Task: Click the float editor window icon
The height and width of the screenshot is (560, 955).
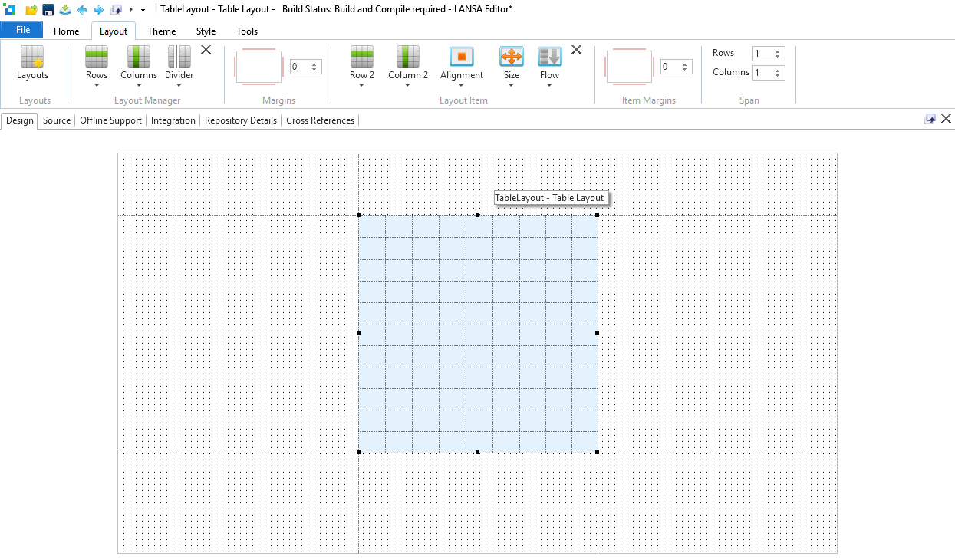Action: tap(930, 119)
